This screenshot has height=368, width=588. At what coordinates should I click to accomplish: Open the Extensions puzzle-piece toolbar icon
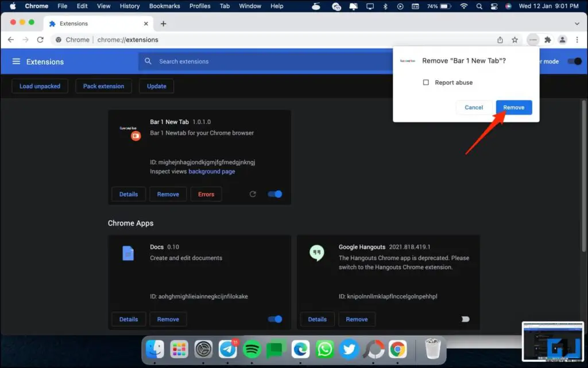[x=548, y=40]
